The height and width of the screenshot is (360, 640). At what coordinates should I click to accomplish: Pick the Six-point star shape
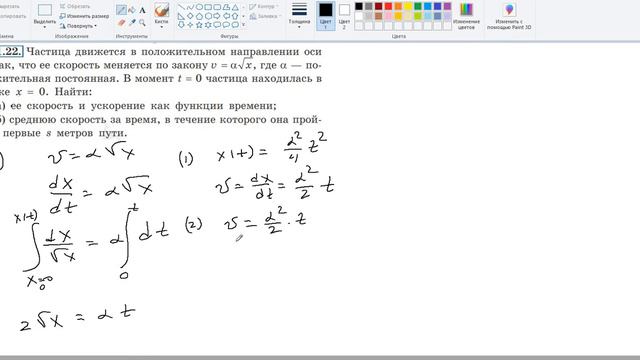(208, 24)
